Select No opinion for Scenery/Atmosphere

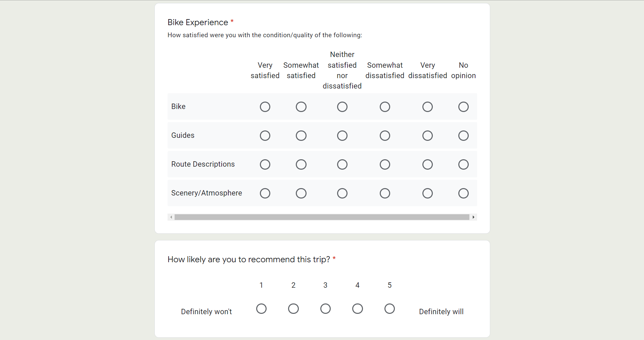click(x=463, y=193)
